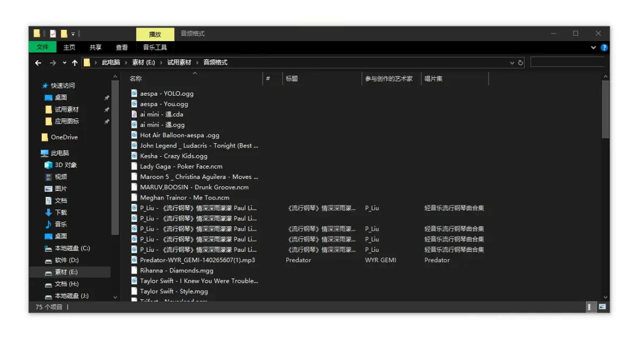Click the file list vertical scrollbar
The width and height of the screenshot is (644, 341).
(x=605, y=108)
